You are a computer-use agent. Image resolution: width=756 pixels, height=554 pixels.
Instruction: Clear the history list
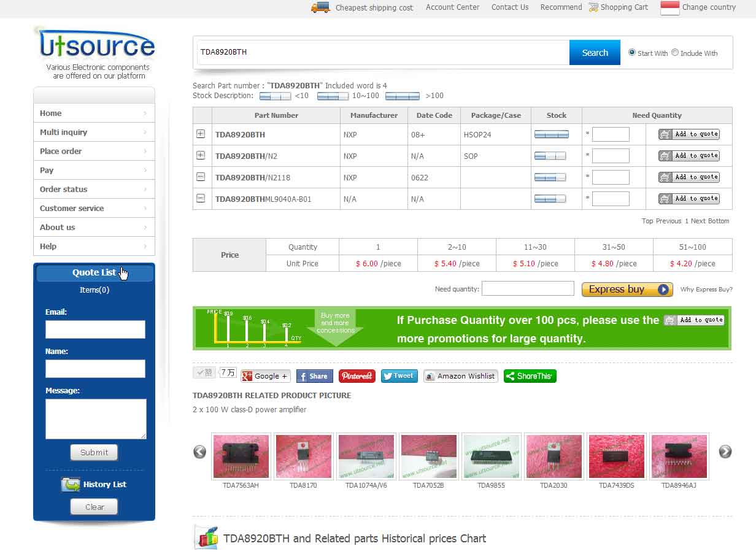[x=94, y=507]
